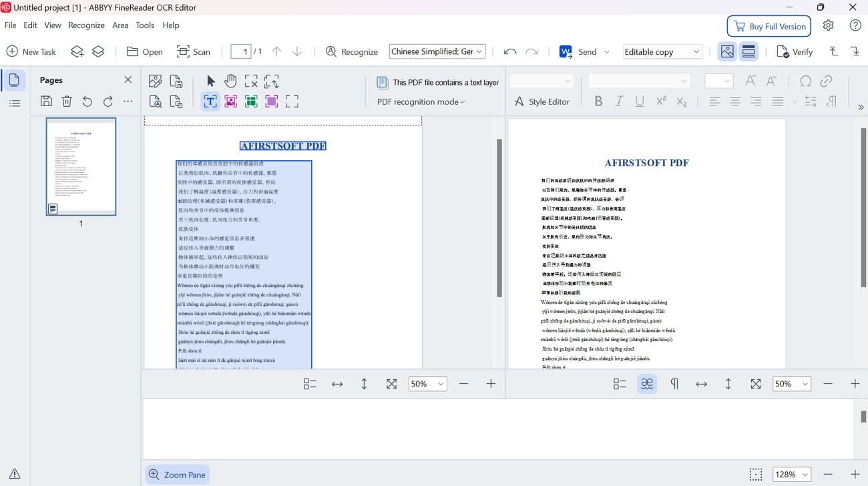Click the layered-stack icon right of the add-pages icon
Viewport: 868px width, 486px height.
(x=99, y=51)
